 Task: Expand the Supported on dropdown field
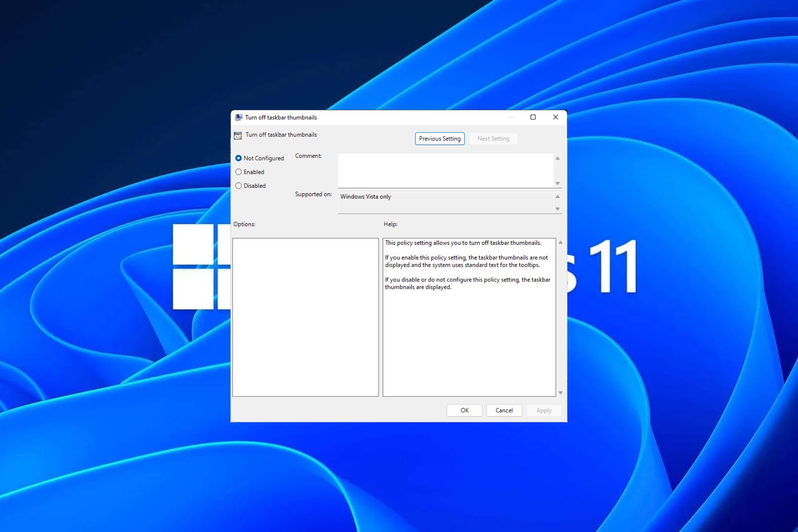coord(557,209)
